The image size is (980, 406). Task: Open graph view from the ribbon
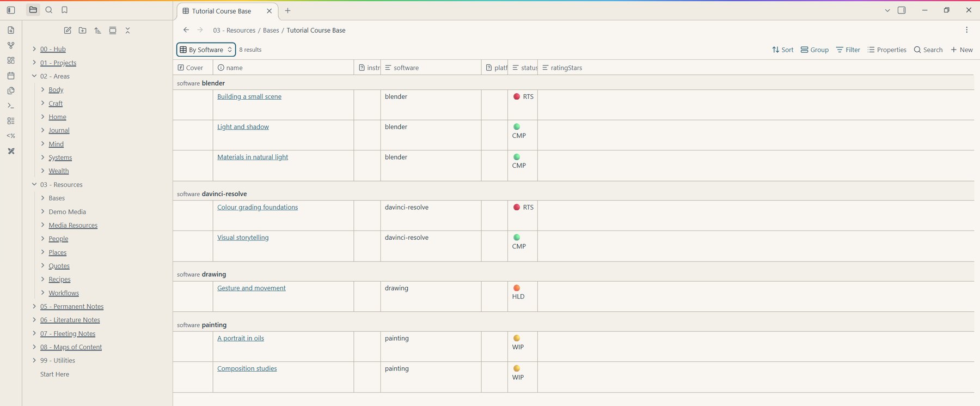coord(11,45)
